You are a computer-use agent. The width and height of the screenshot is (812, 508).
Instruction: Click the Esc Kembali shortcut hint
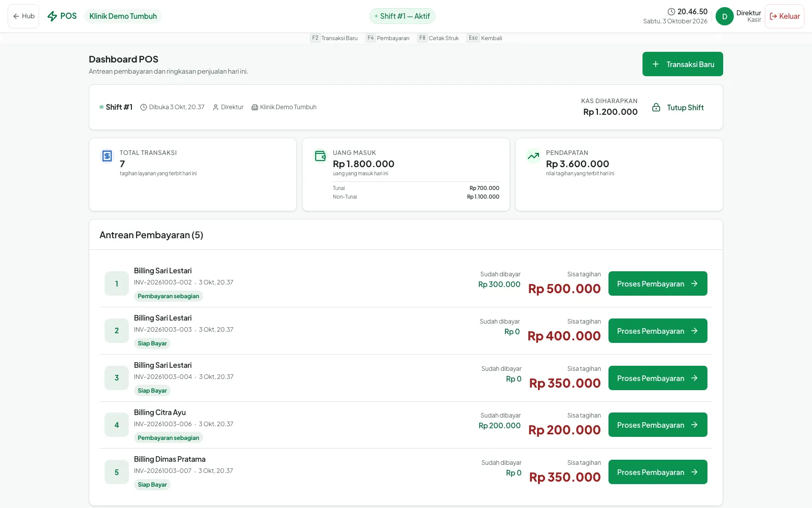coord(485,38)
